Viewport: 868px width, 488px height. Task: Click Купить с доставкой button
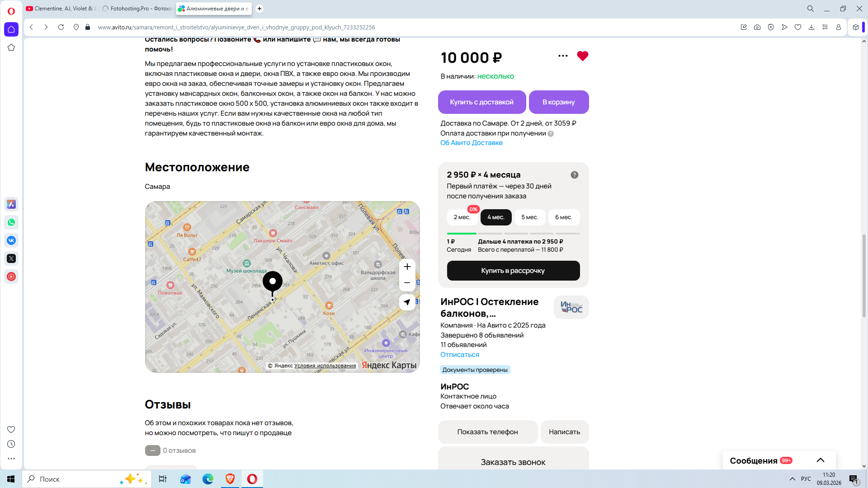pos(481,102)
